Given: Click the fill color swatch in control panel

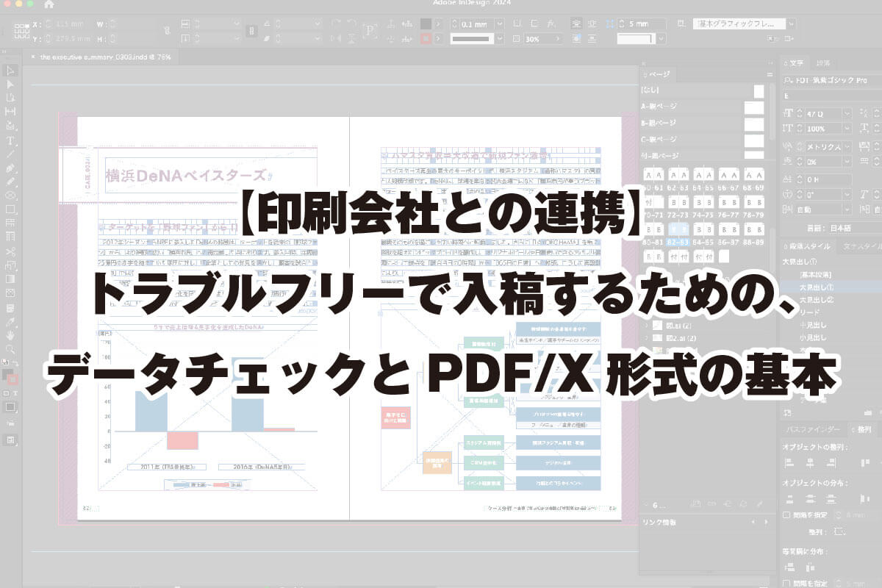Looking at the screenshot, I should click(426, 24).
